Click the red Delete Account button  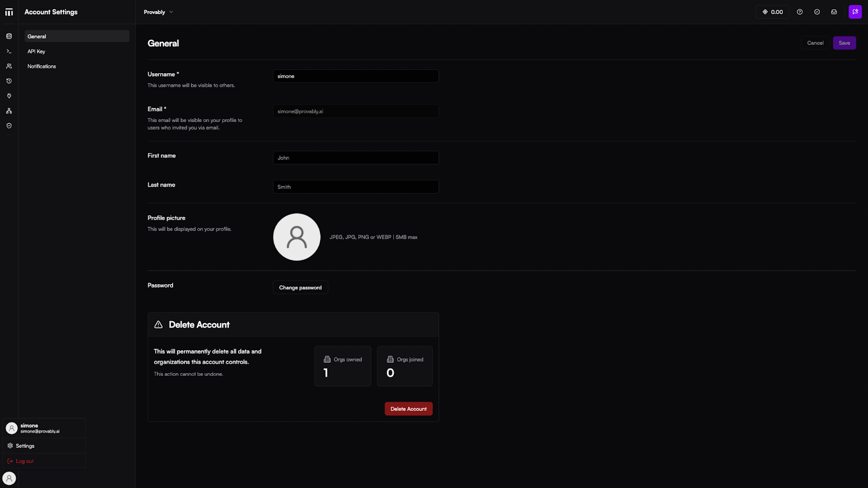(409, 409)
